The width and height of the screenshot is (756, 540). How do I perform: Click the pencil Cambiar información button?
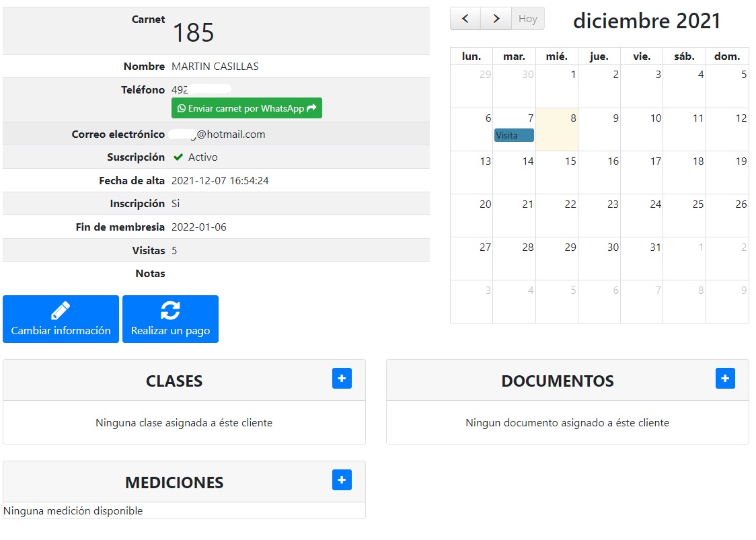(x=61, y=319)
